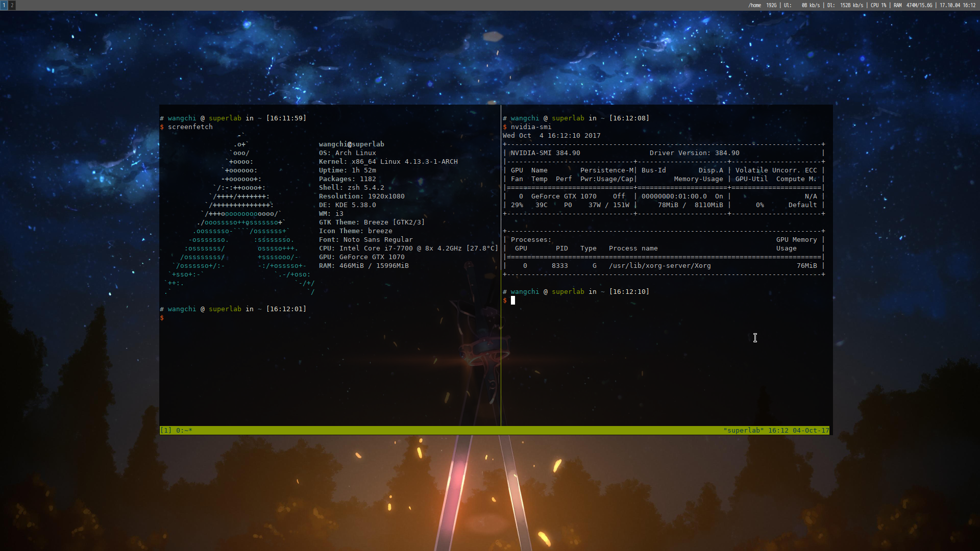Click the process GPU memory '76MiB'

[806, 266]
